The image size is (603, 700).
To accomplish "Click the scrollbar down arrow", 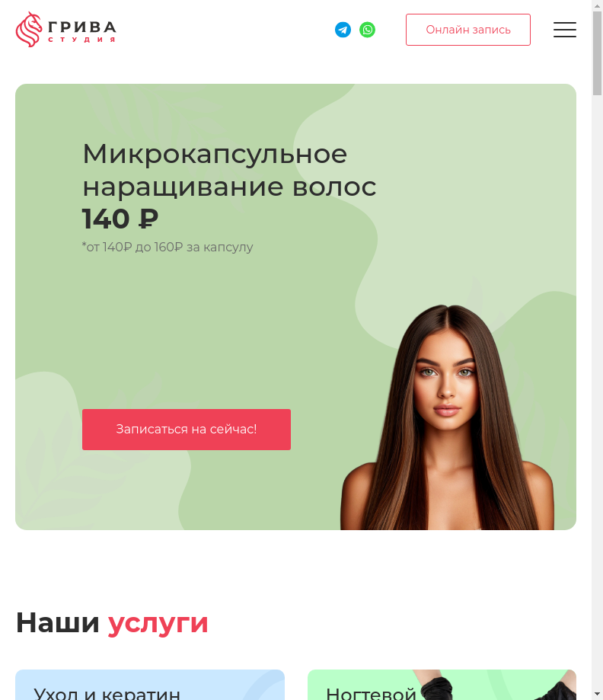I will [x=597, y=694].
